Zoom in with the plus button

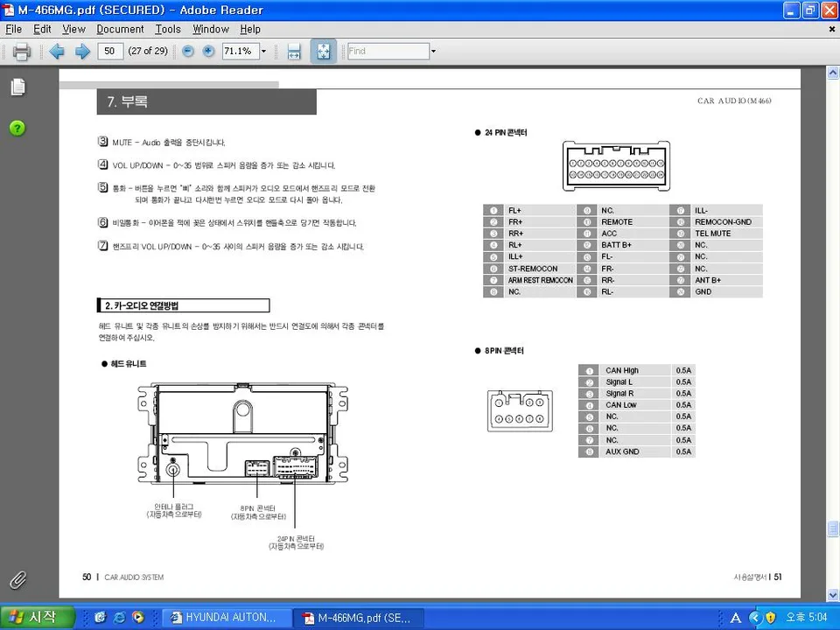[208, 51]
